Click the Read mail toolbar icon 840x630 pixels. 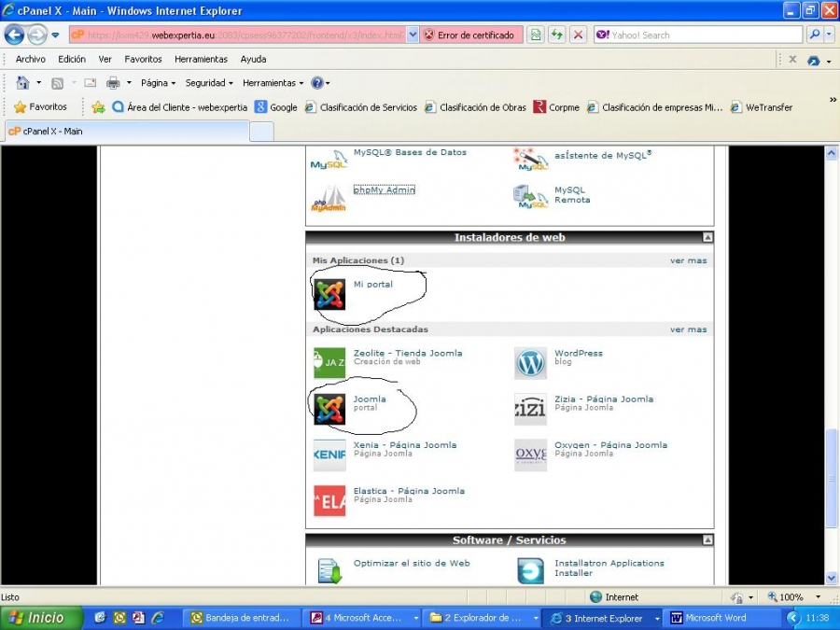90,83
